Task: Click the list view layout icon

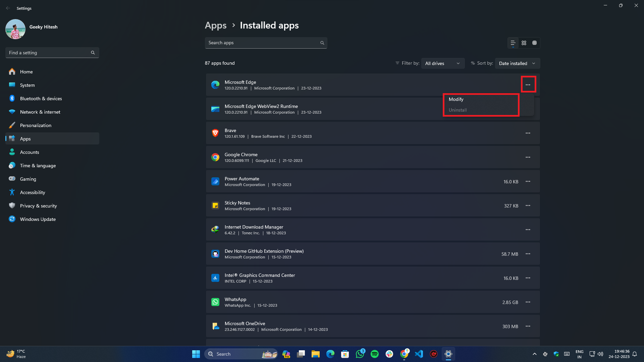Action: tap(513, 43)
